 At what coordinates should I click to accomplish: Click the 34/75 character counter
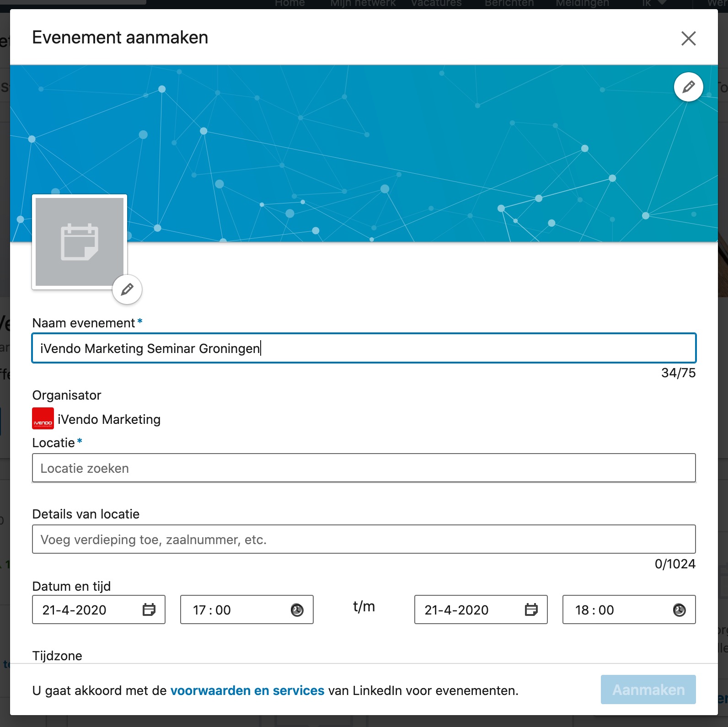(678, 373)
